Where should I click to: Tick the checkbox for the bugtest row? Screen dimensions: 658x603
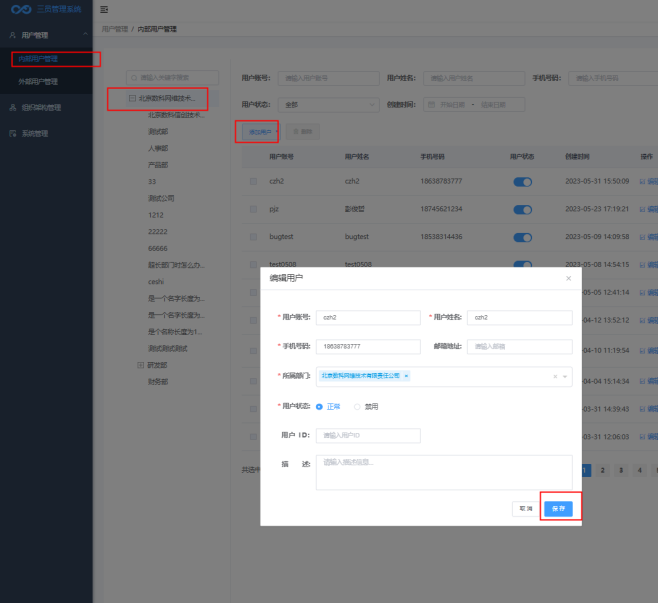253,236
